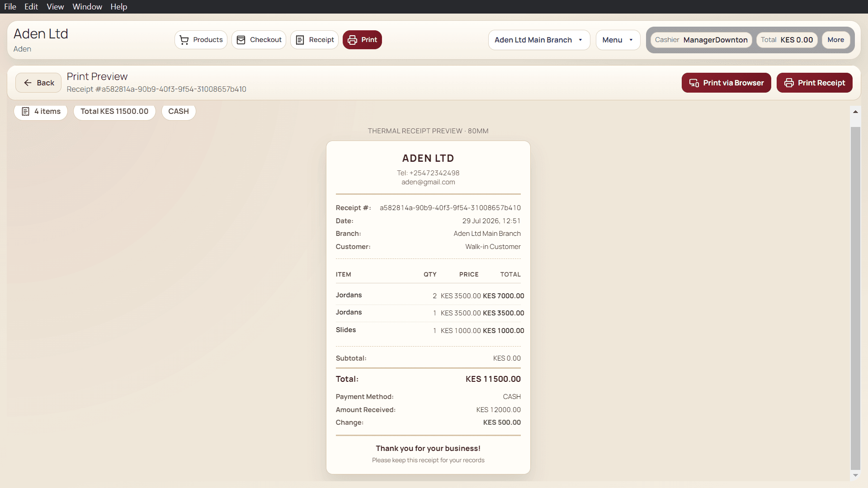The width and height of the screenshot is (868, 488).
Task: Click the shopping cart icon on Products
Action: pyautogui.click(x=184, y=40)
